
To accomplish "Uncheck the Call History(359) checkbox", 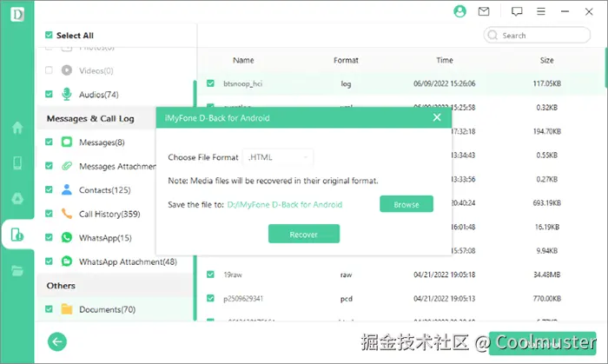I will point(49,214).
